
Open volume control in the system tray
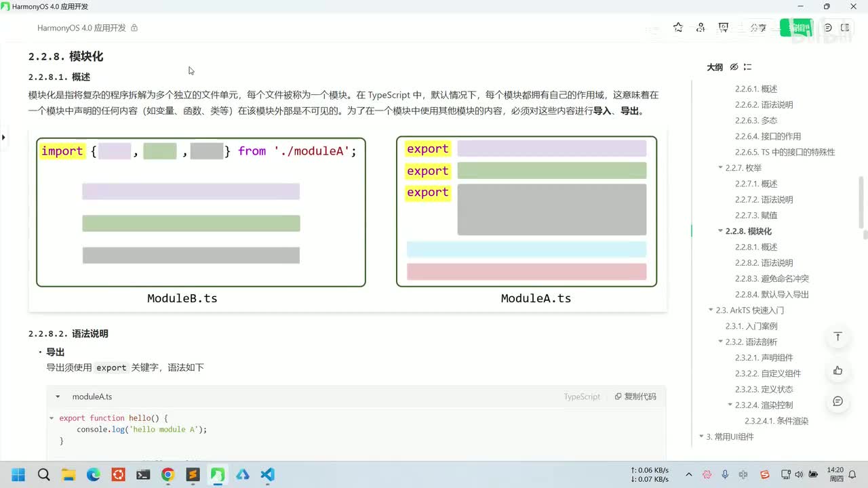pyautogui.click(x=800, y=474)
